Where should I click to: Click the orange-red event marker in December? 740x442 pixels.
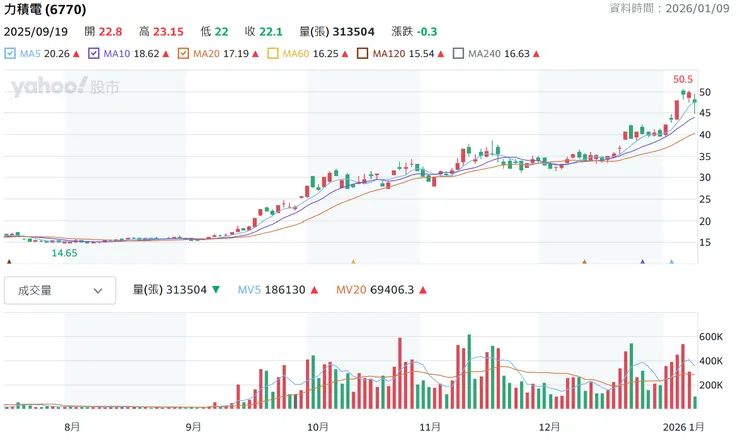[584, 261]
